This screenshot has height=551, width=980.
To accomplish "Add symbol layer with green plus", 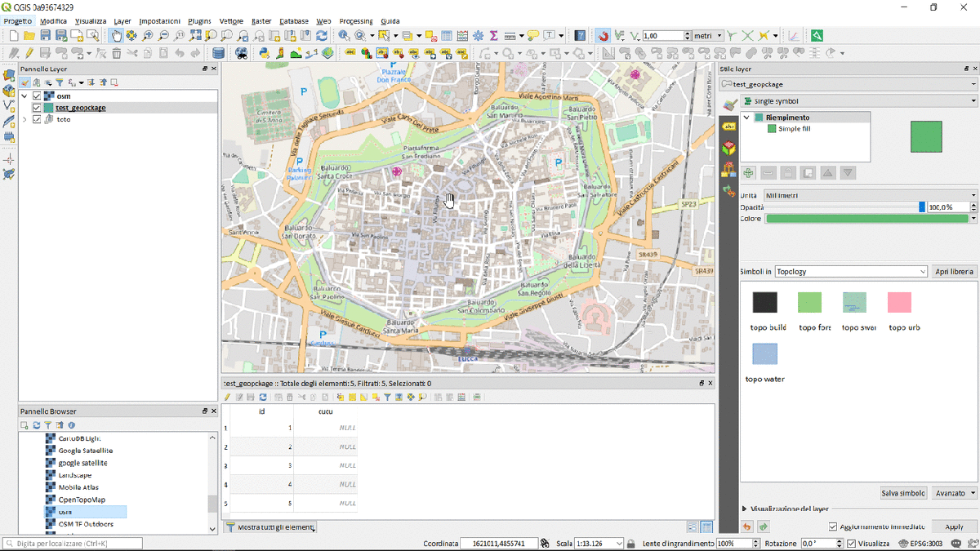I will pyautogui.click(x=748, y=173).
